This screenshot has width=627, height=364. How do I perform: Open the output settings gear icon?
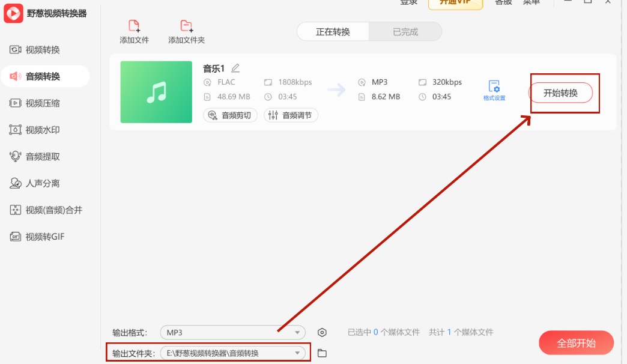(322, 332)
